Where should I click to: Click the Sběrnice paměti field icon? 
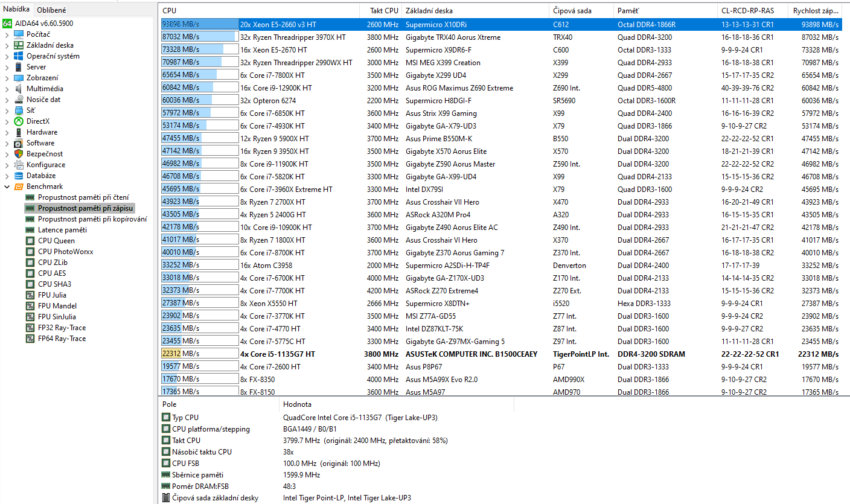(166, 474)
